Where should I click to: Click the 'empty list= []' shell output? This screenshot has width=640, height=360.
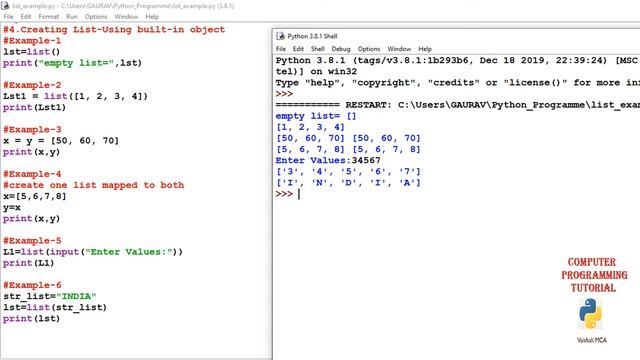click(316, 116)
